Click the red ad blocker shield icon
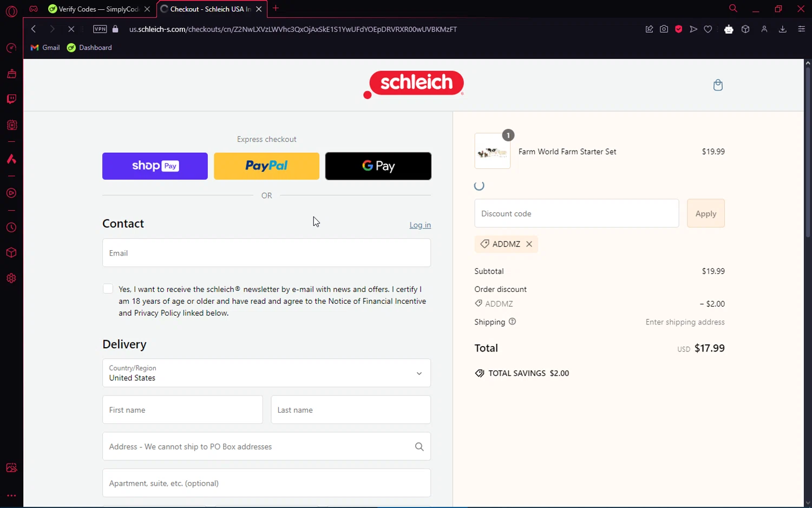The width and height of the screenshot is (812, 508). coord(678,29)
